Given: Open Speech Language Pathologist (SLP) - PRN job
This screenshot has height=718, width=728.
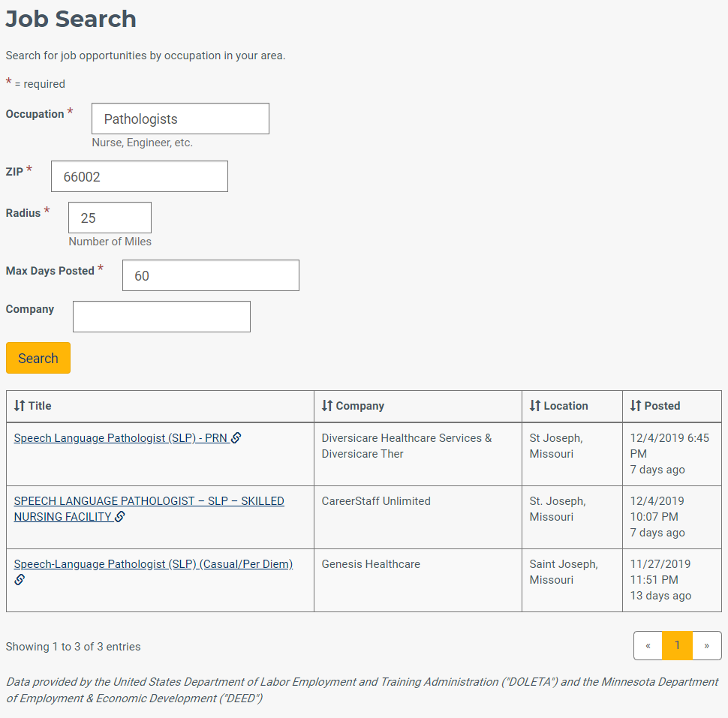Looking at the screenshot, I should click(121, 437).
